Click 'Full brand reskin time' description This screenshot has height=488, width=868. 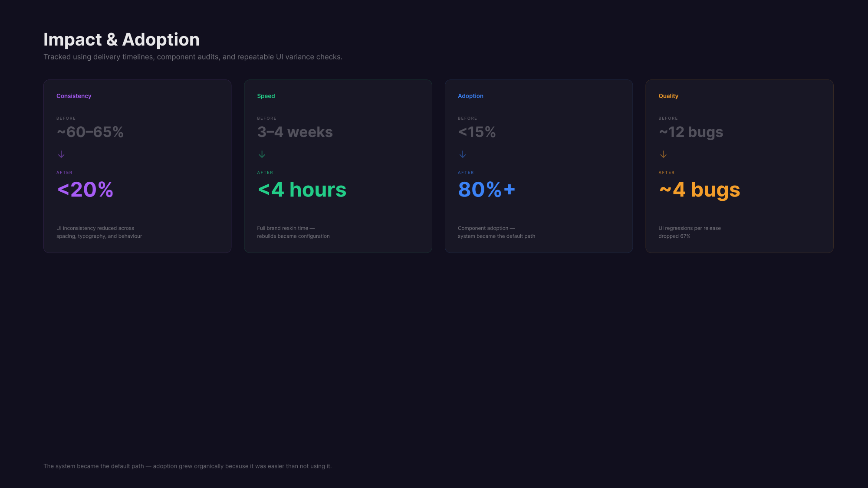coord(293,232)
